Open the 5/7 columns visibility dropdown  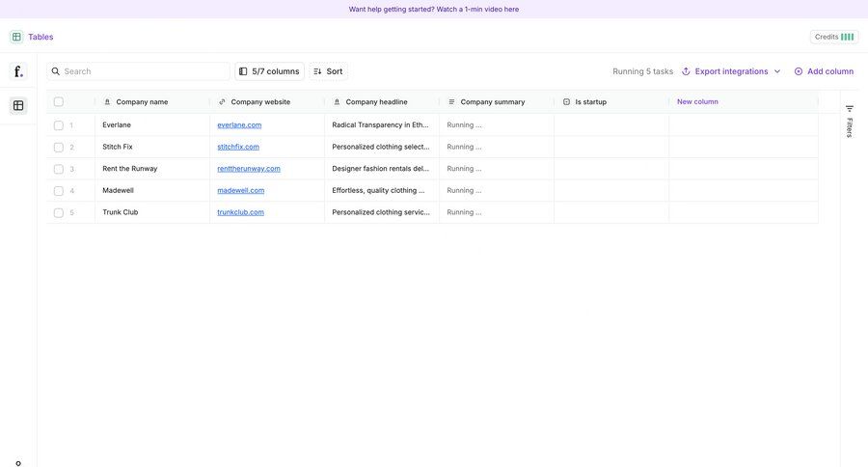(x=270, y=71)
